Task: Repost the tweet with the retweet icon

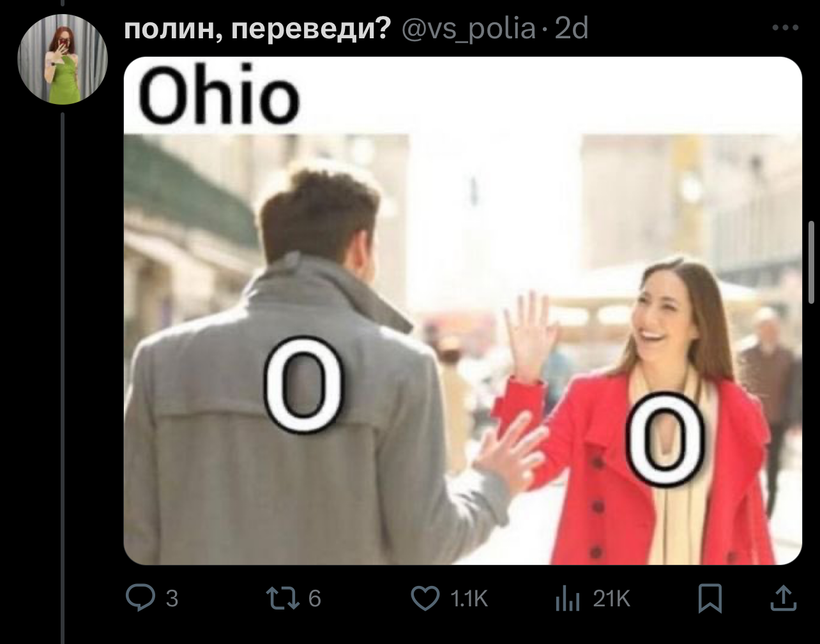Action: point(283,598)
